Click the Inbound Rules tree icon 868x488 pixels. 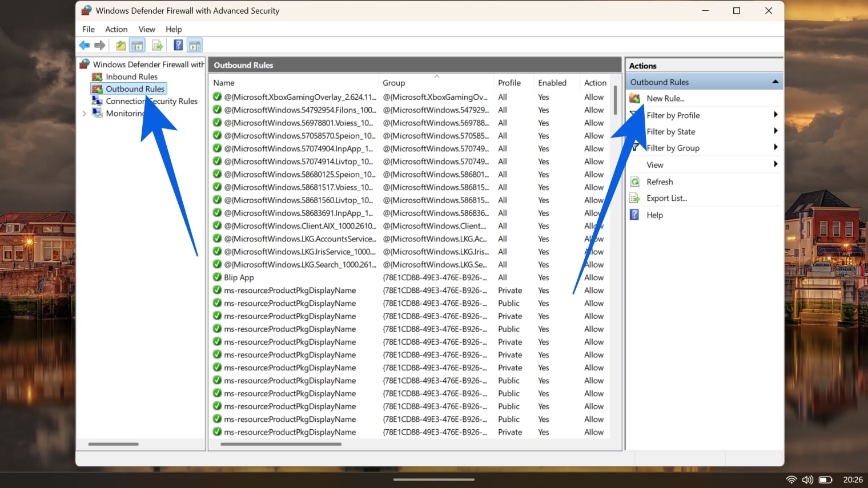pyautogui.click(x=97, y=76)
